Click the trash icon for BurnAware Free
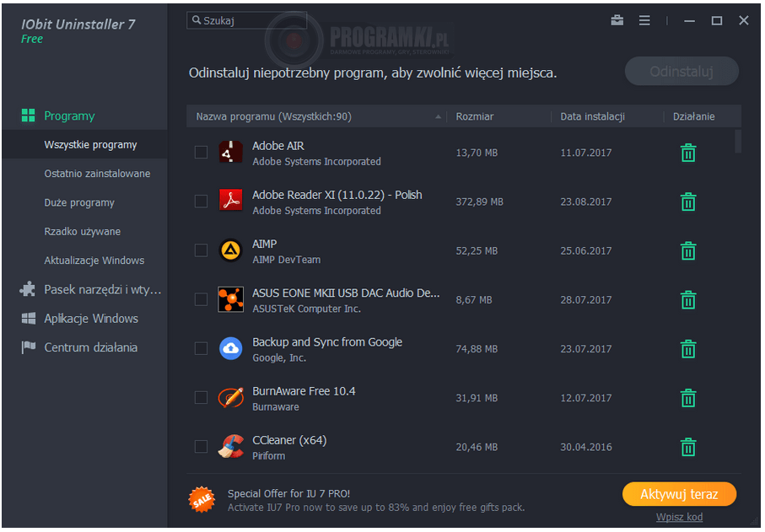765x532 pixels. (x=688, y=399)
